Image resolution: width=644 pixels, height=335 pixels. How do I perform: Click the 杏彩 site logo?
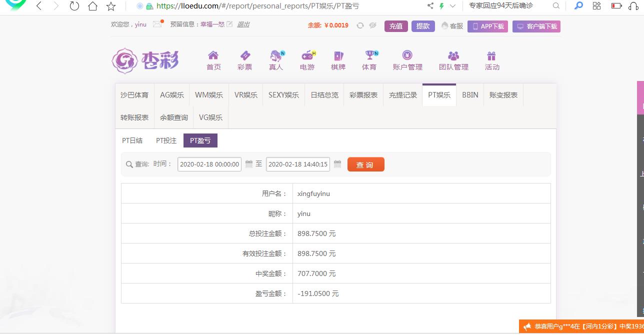point(145,61)
